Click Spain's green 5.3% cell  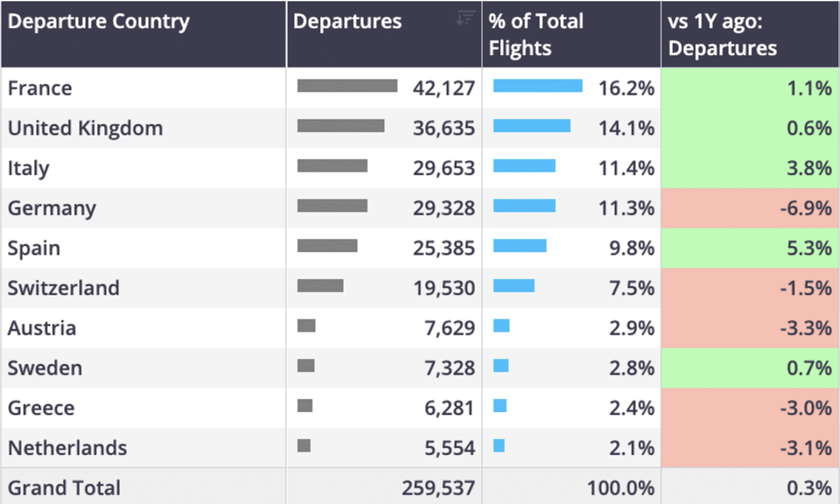click(x=750, y=248)
